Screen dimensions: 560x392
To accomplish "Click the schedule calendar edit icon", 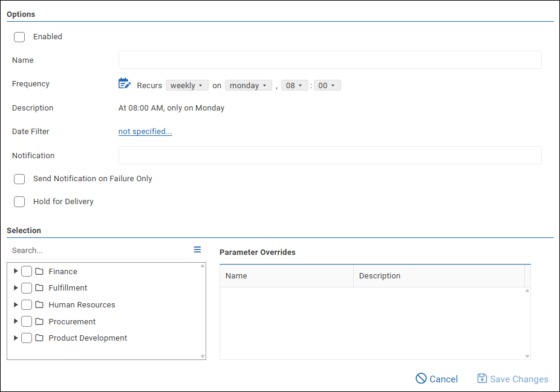I will click(124, 84).
